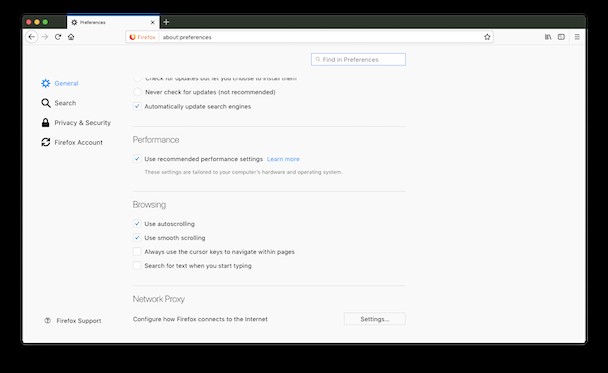
Task: Click 'These settings are tailored' description text
Action: [243, 172]
